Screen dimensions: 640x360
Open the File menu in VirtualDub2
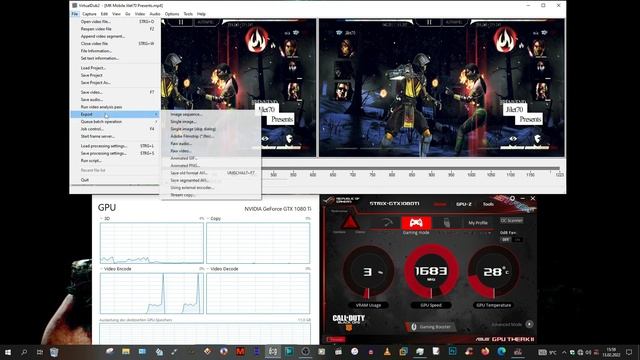click(75, 14)
